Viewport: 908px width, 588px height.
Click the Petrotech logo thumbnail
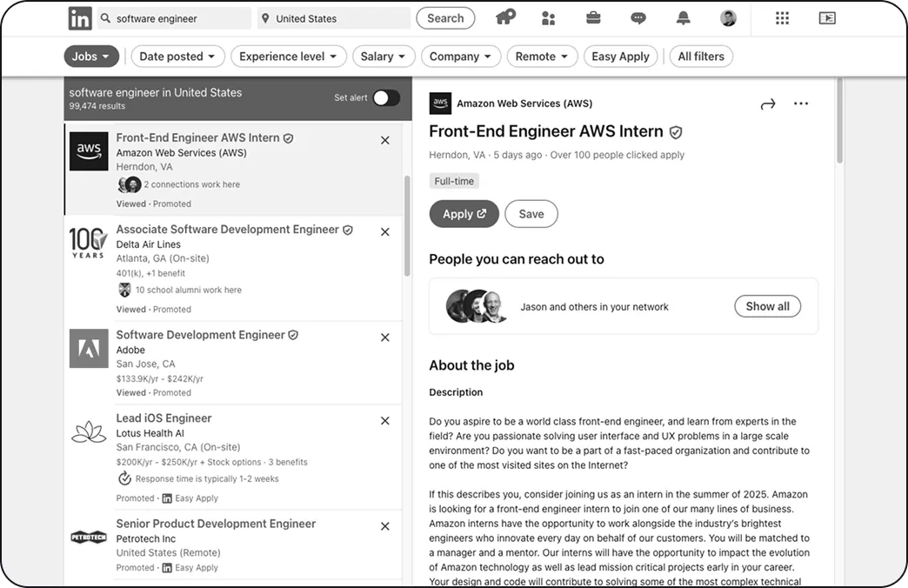click(89, 537)
